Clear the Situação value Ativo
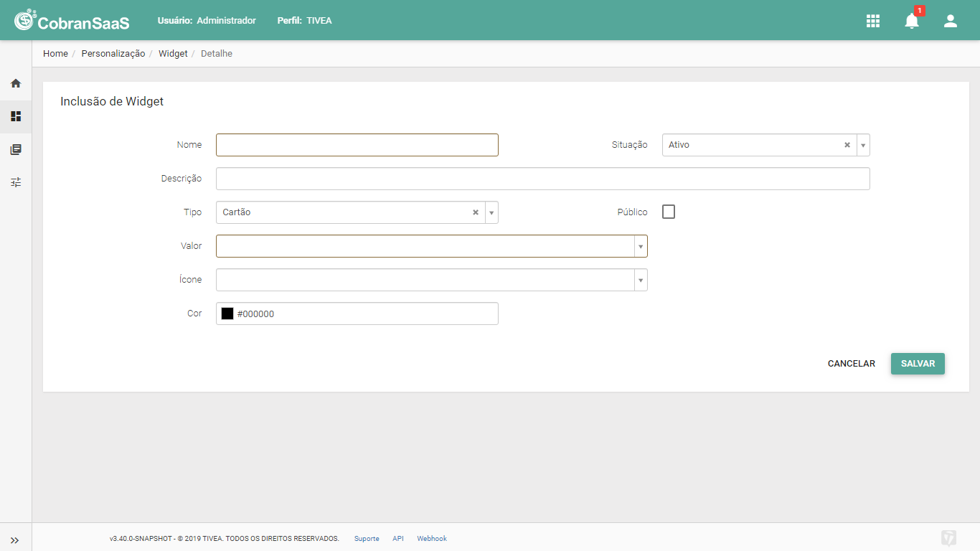This screenshot has height=551, width=980. tap(847, 145)
